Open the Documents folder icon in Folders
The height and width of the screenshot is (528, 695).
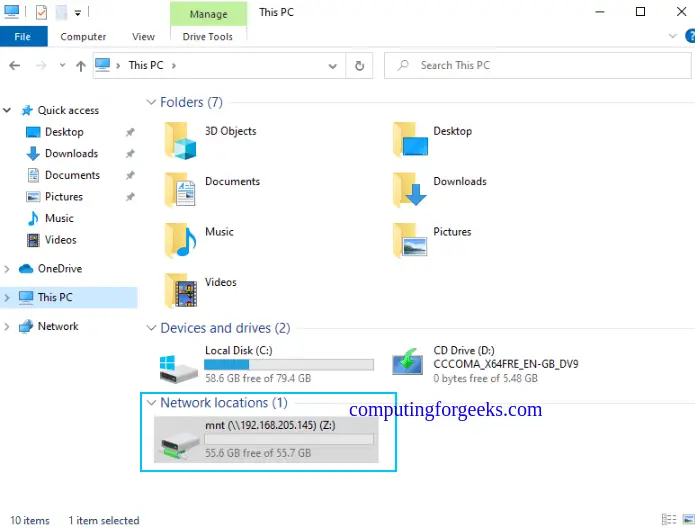point(180,190)
